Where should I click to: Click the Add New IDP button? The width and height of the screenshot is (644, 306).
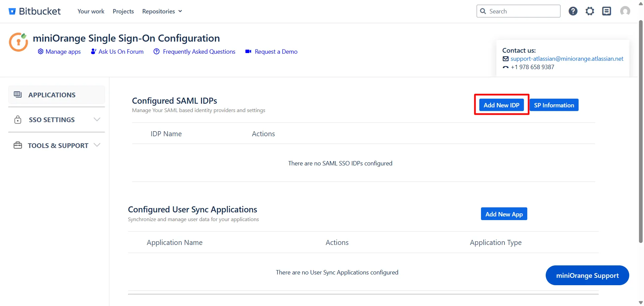(x=501, y=105)
